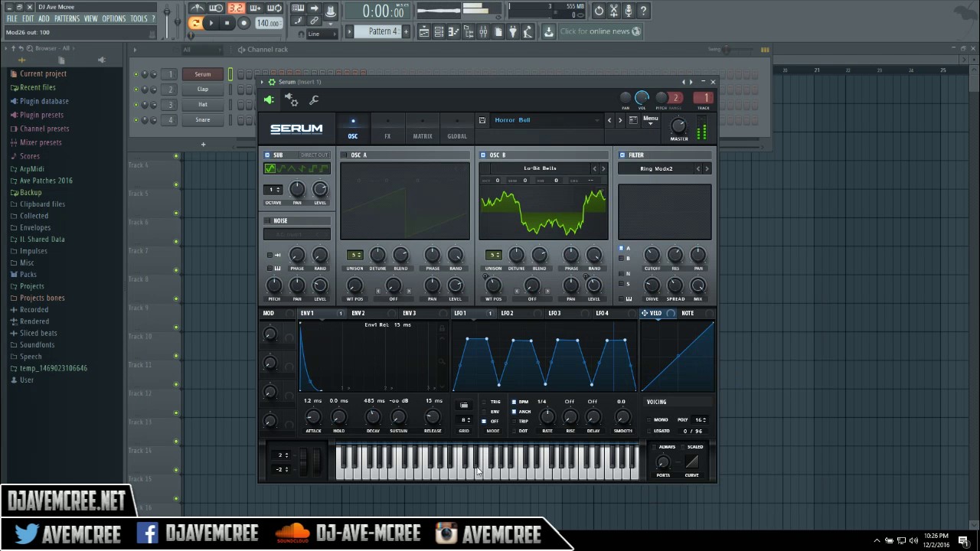The height and width of the screenshot is (551, 980).
Task: Select the LFO 3 tab
Action: coord(554,313)
